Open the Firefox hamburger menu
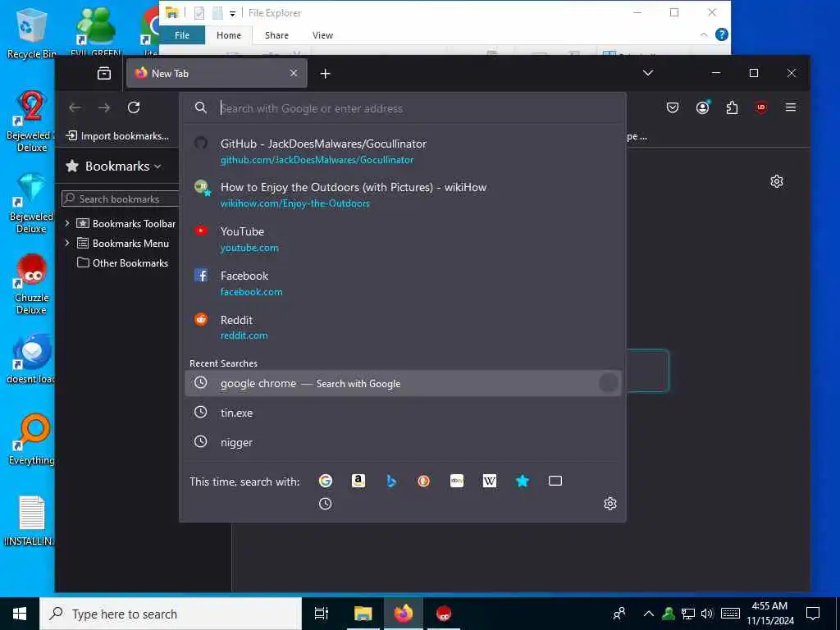The height and width of the screenshot is (630, 840). [790, 107]
